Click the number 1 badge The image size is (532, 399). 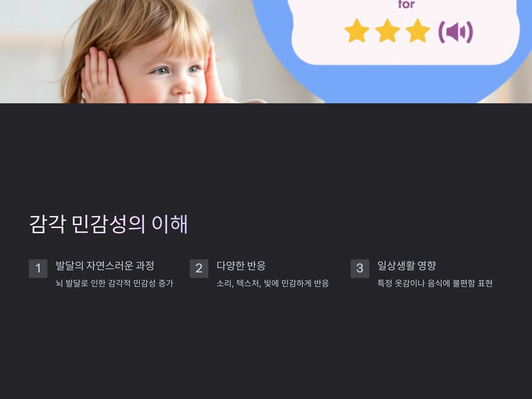click(x=38, y=268)
